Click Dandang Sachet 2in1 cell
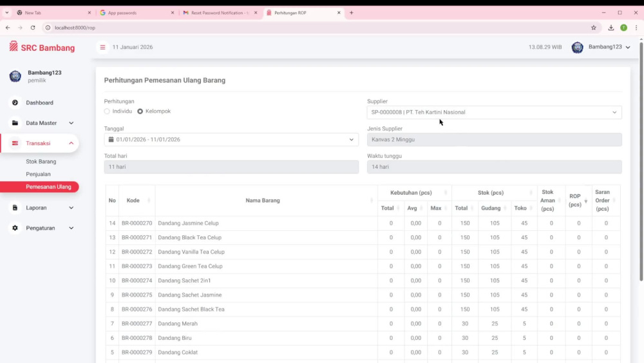Image resolution: width=644 pixels, height=363 pixels. tap(184, 280)
